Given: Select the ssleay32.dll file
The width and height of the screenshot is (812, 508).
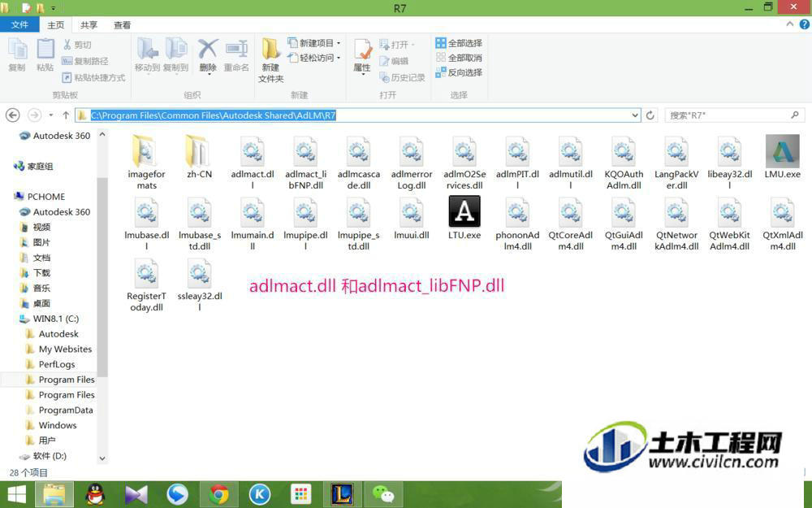Looking at the screenshot, I should tap(200, 284).
